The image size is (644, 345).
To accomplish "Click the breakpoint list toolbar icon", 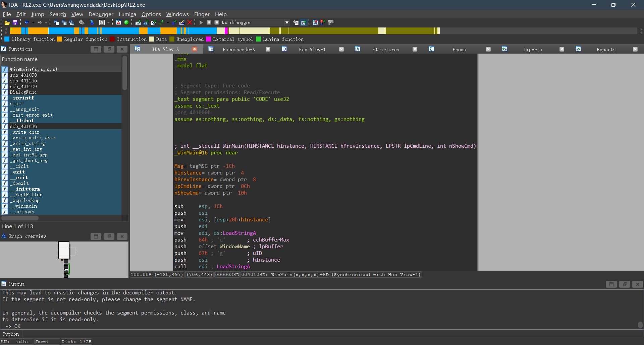I will (x=315, y=22).
